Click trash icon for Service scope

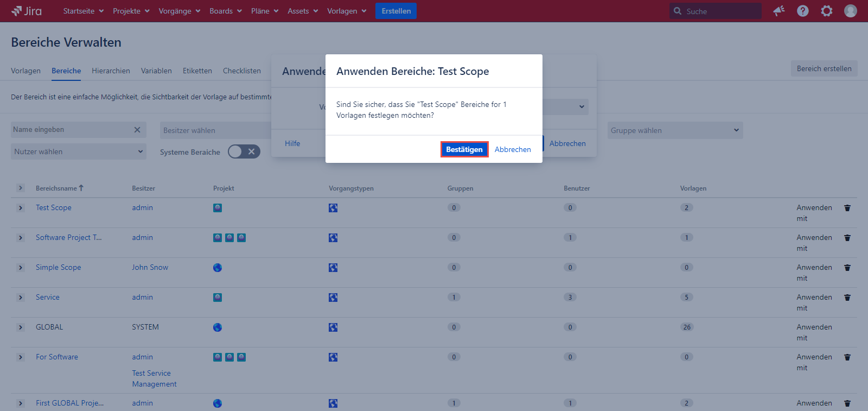pyautogui.click(x=847, y=298)
